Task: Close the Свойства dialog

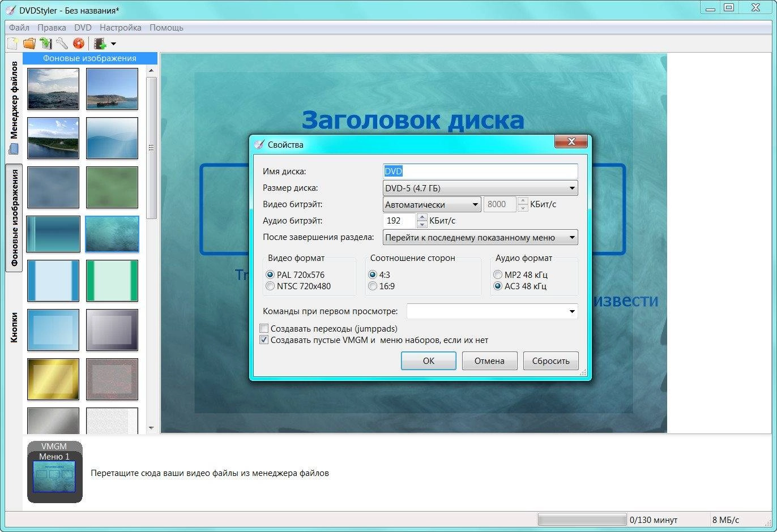Action: pos(571,141)
